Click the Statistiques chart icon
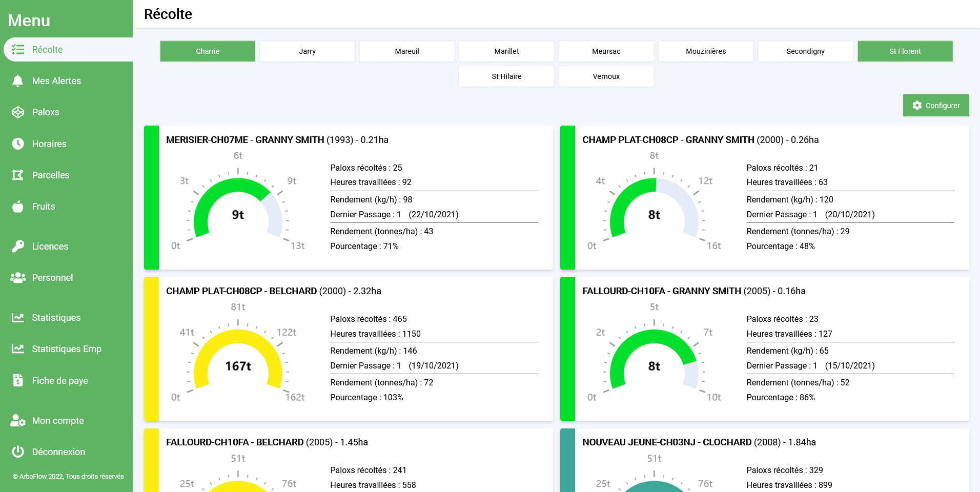 pos(18,318)
